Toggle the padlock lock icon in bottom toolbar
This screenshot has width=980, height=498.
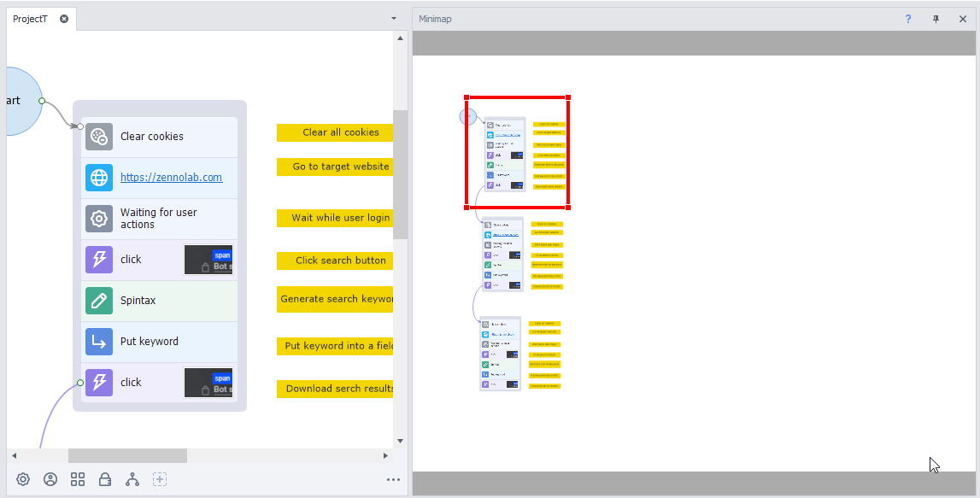pyautogui.click(x=105, y=479)
